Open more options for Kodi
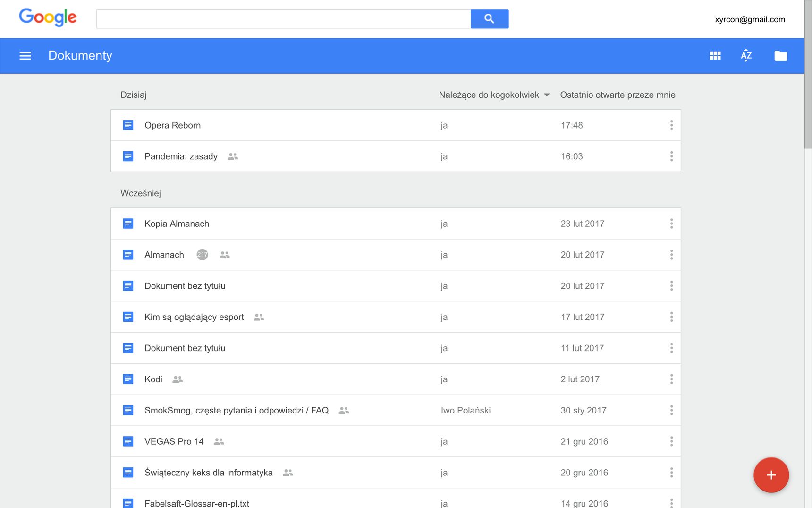This screenshot has height=508, width=812. (671, 379)
